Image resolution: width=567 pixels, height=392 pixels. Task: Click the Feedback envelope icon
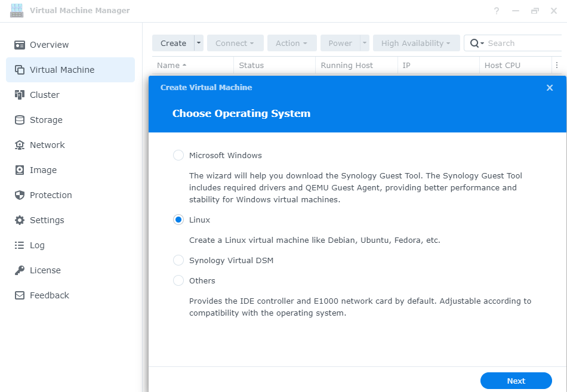click(x=20, y=295)
